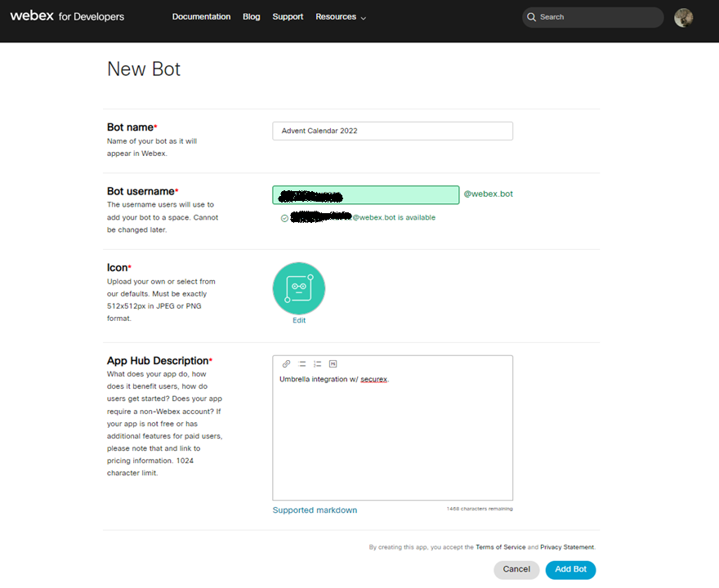Open the Supported markdown link
This screenshot has width=719, height=588.
pyautogui.click(x=315, y=510)
